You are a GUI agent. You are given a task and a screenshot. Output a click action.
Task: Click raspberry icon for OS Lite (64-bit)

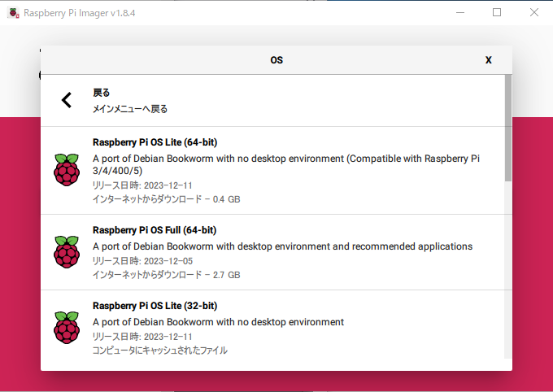click(67, 170)
